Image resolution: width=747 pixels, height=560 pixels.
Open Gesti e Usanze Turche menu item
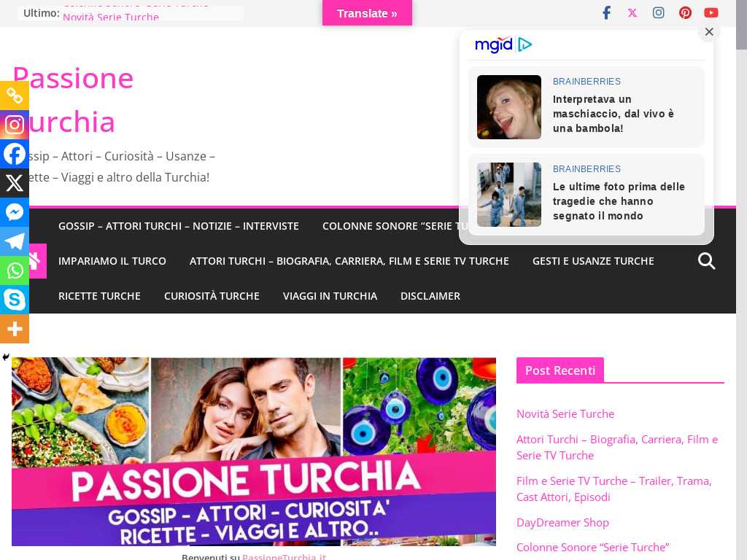593,261
